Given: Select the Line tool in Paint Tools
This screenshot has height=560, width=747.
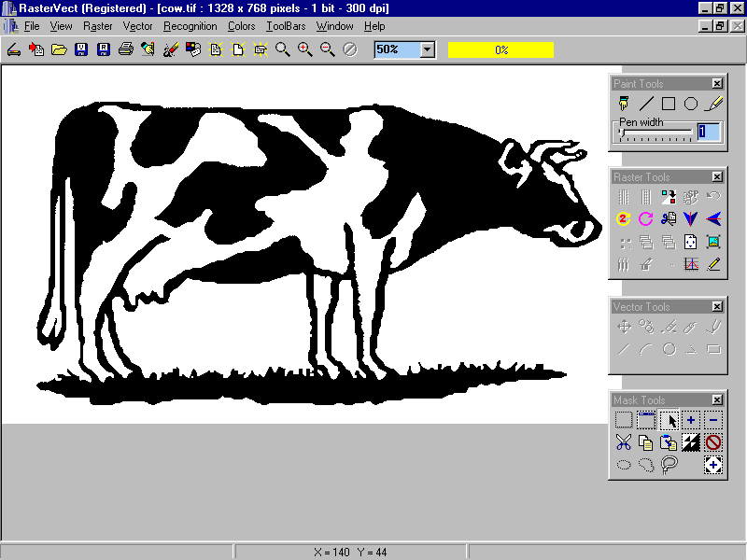Looking at the screenshot, I should click(646, 103).
